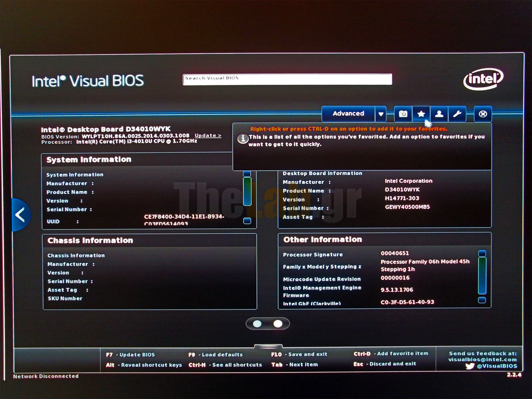Click Other Information scrollbar thumb

[482, 276]
